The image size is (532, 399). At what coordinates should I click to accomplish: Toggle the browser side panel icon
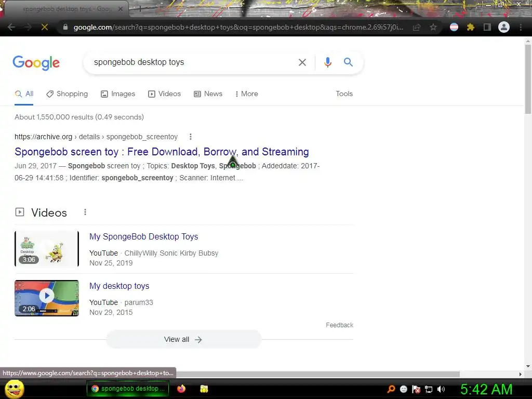487,27
